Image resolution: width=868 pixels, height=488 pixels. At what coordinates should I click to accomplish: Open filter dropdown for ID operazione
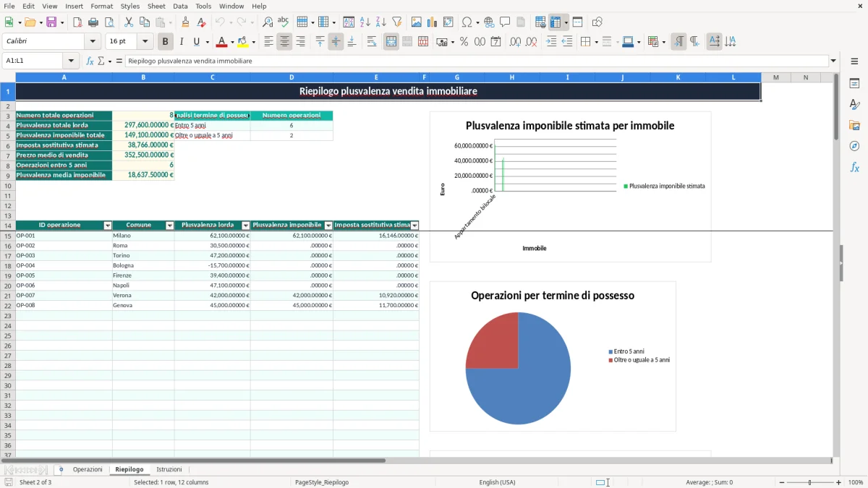pyautogui.click(x=108, y=226)
